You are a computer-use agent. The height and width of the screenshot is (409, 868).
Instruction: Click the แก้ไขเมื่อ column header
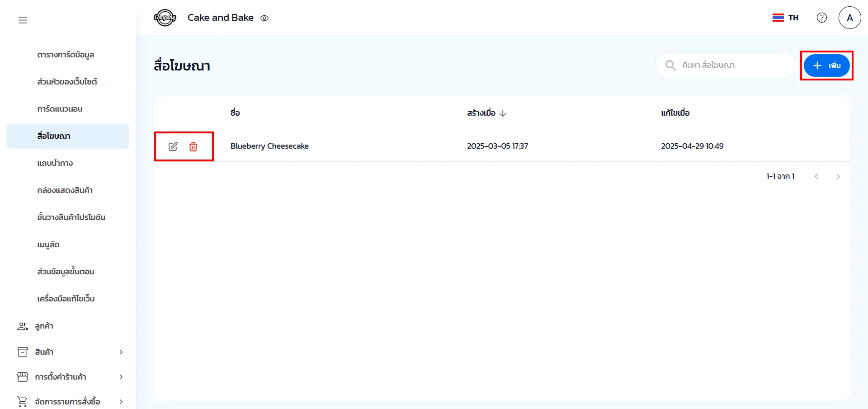[x=675, y=113]
